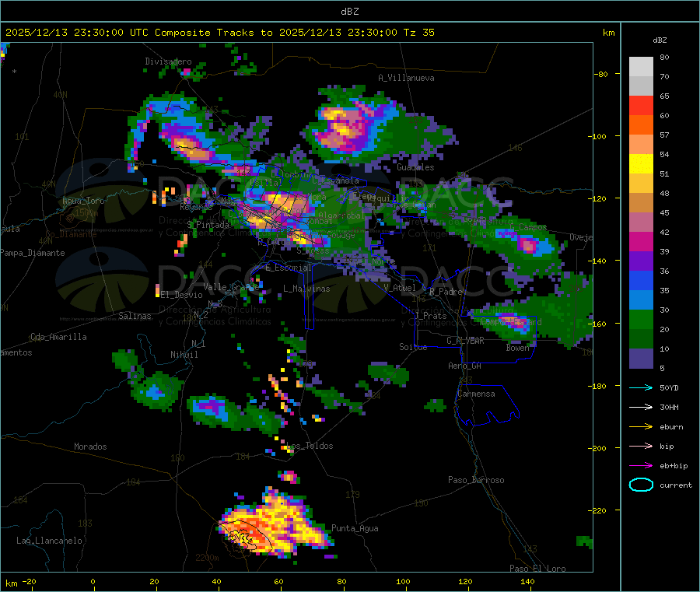Click the magenta eb+bip arrow symbol

point(641,465)
